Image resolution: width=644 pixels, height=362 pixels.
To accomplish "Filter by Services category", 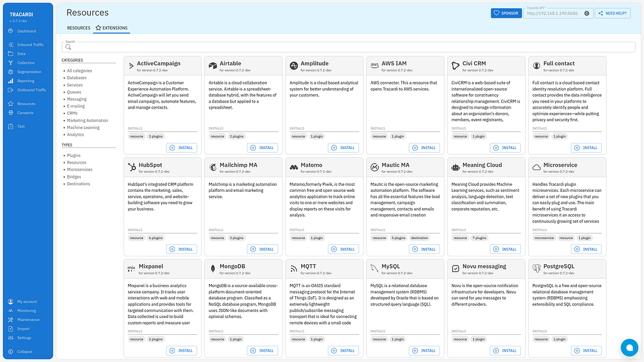I will pyautogui.click(x=75, y=85).
